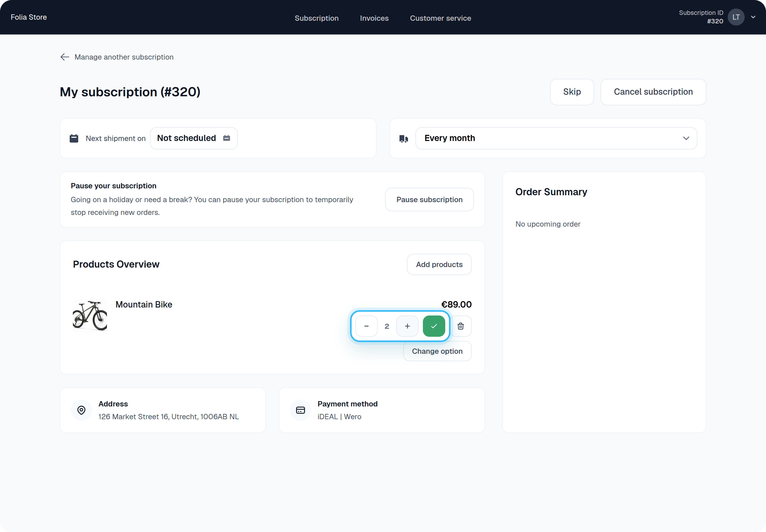The height and width of the screenshot is (532, 766).
Task: Click Change option button
Action: click(x=437, y=351)
